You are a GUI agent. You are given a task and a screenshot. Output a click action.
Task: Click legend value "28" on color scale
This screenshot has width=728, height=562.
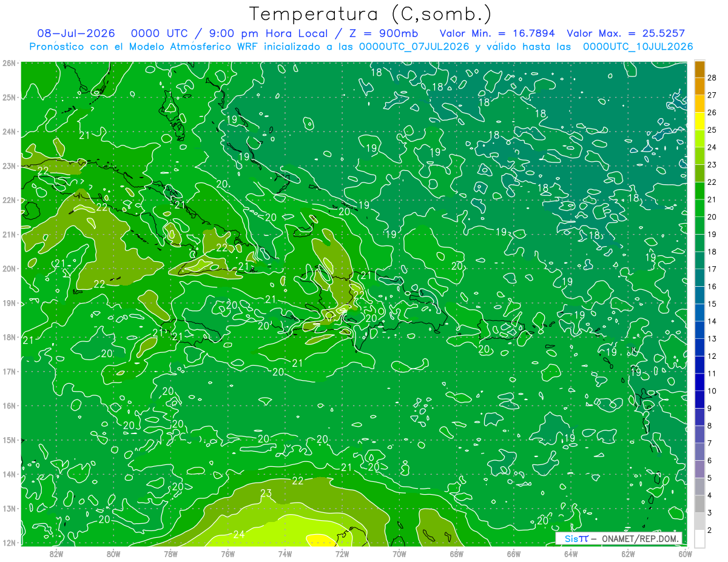[x=712, y=78]
